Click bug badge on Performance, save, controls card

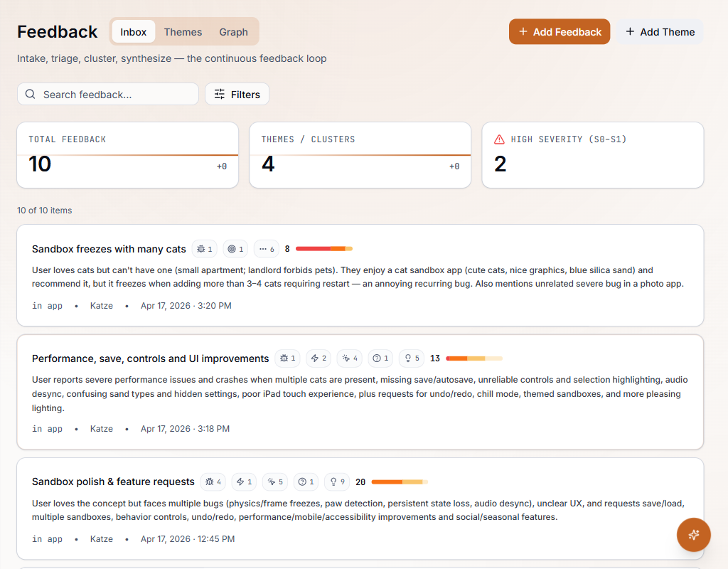click(287, 358)
